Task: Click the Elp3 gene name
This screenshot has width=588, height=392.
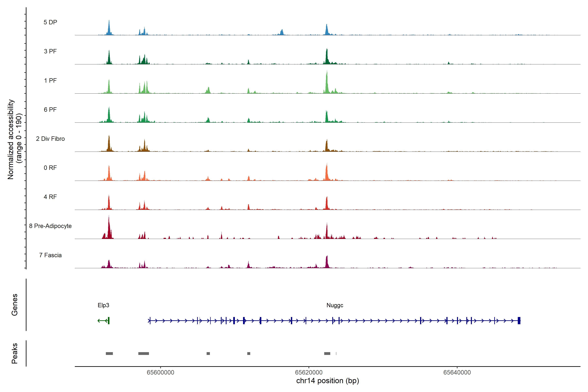Action: (103, 305)
